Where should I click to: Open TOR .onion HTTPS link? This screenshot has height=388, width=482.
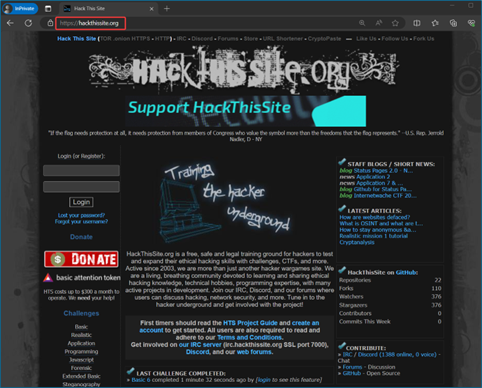click(x=125, y=39)
